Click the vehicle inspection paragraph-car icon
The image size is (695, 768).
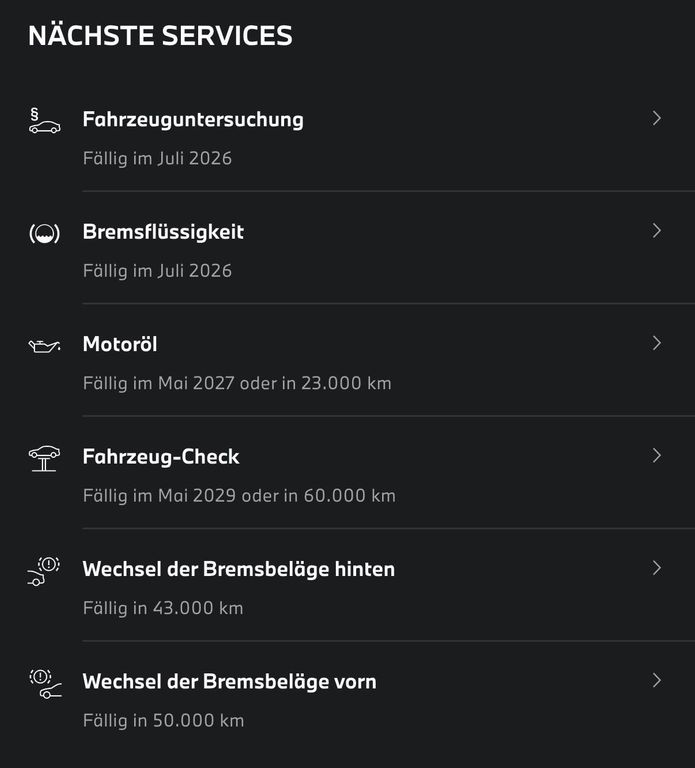click(43, 122)
